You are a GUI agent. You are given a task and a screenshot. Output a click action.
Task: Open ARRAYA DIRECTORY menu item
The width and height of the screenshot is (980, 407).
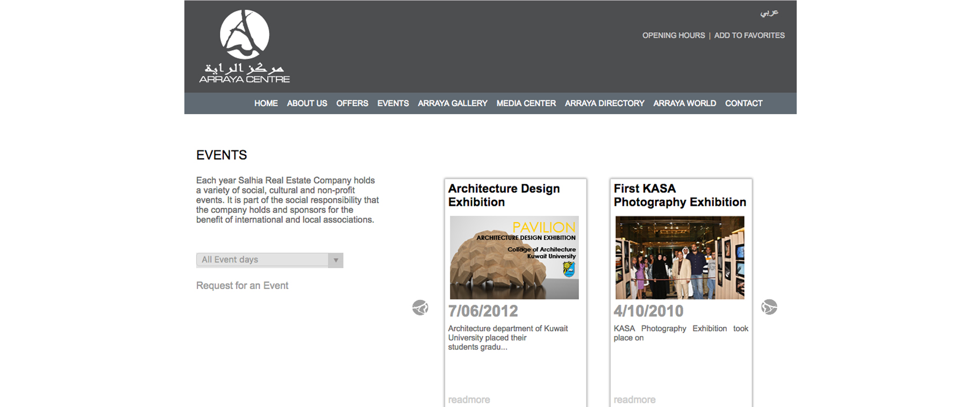point(604,103)
